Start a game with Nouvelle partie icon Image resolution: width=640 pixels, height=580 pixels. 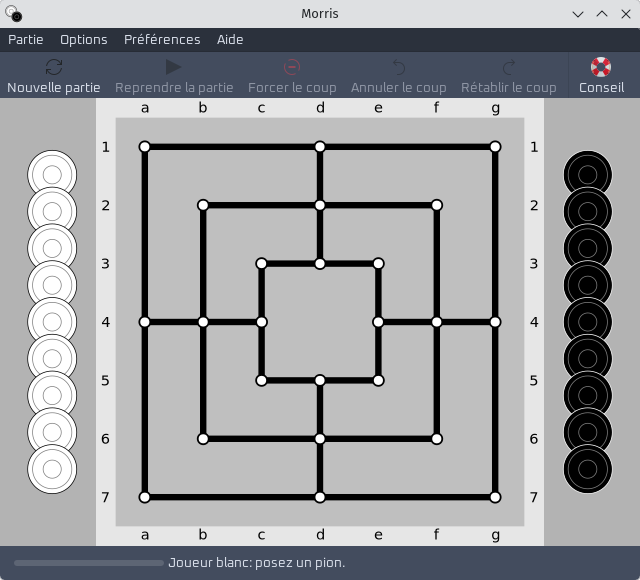(54, 67)
